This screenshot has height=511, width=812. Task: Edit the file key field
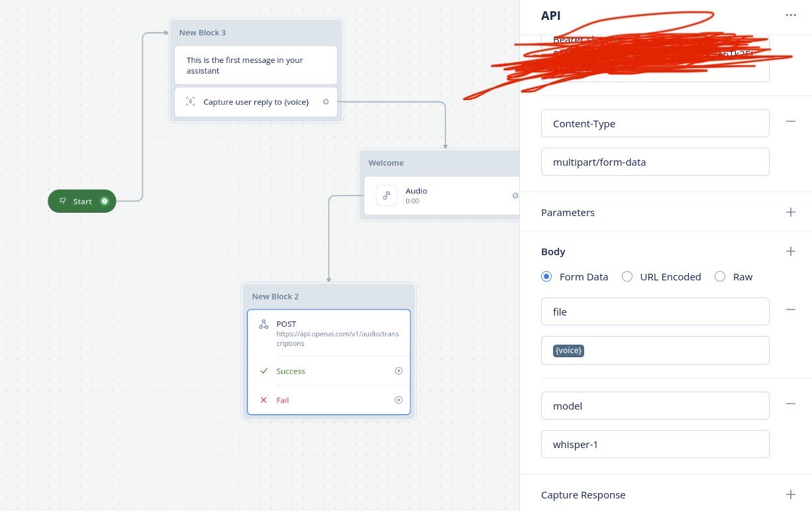point(655,312)
